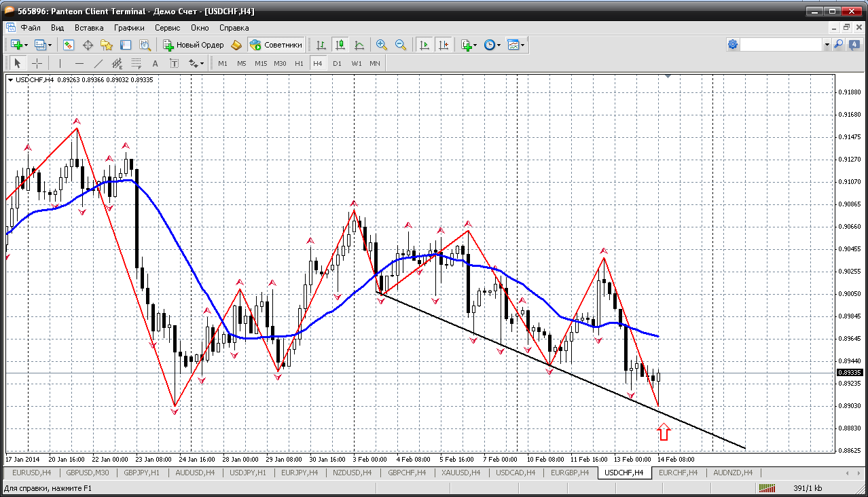
Task: Switch chart to bar chart mode
Action: (321, 45)
